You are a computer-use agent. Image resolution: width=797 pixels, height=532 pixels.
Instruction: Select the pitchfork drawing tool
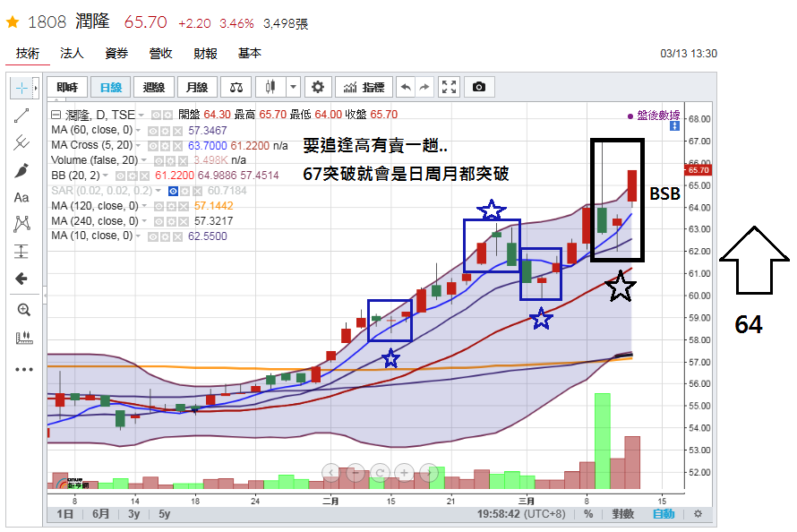pyautogui.click(x=21, y=142)
